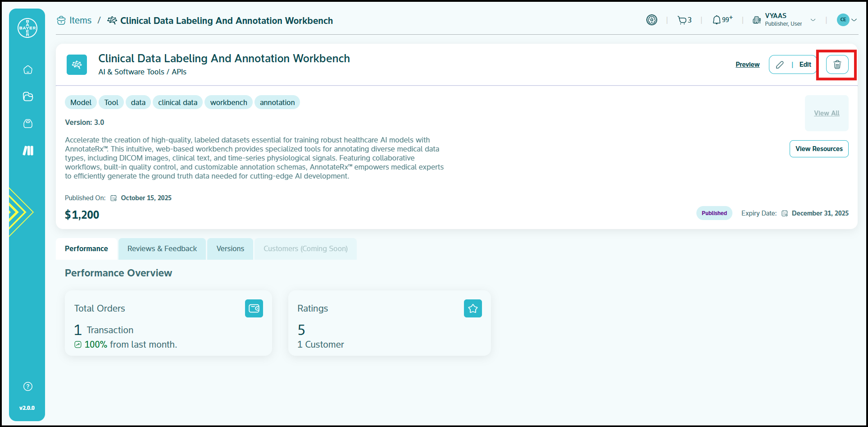
Task: Click the Home icon in sidebar
Action: pos(28,70)
